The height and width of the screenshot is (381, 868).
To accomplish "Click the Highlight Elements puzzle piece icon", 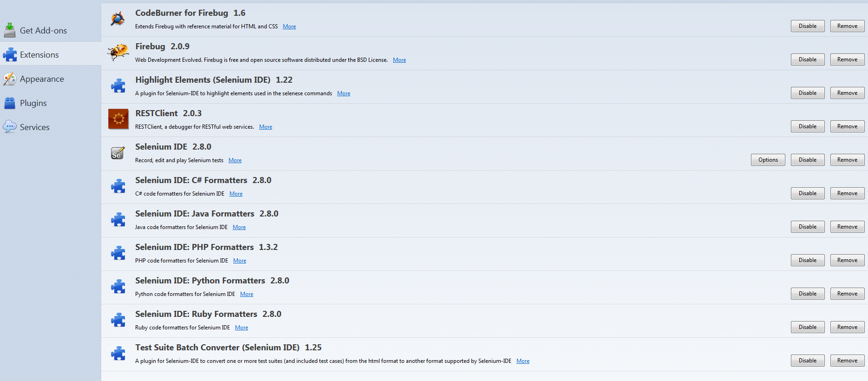I will click(x=118, y=86).
